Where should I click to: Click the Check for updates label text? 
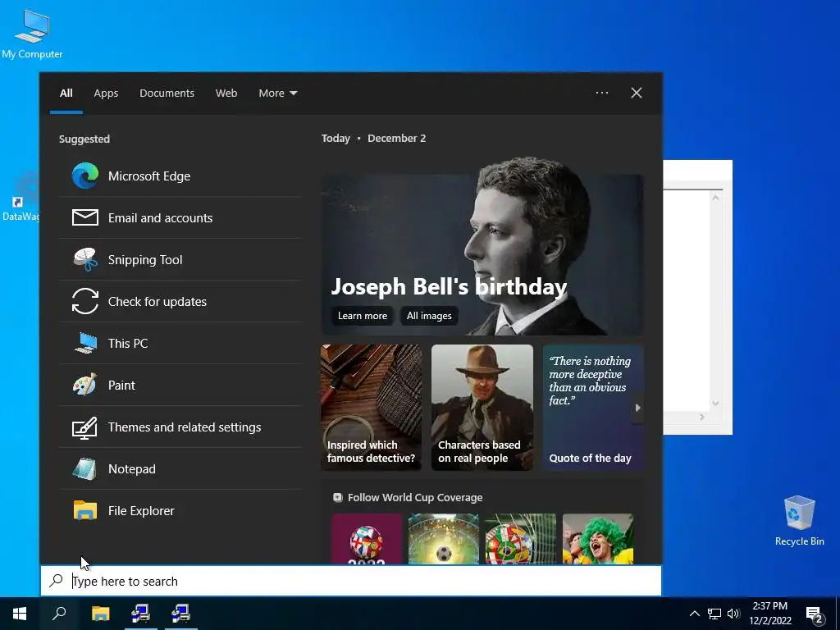(157, 302)
